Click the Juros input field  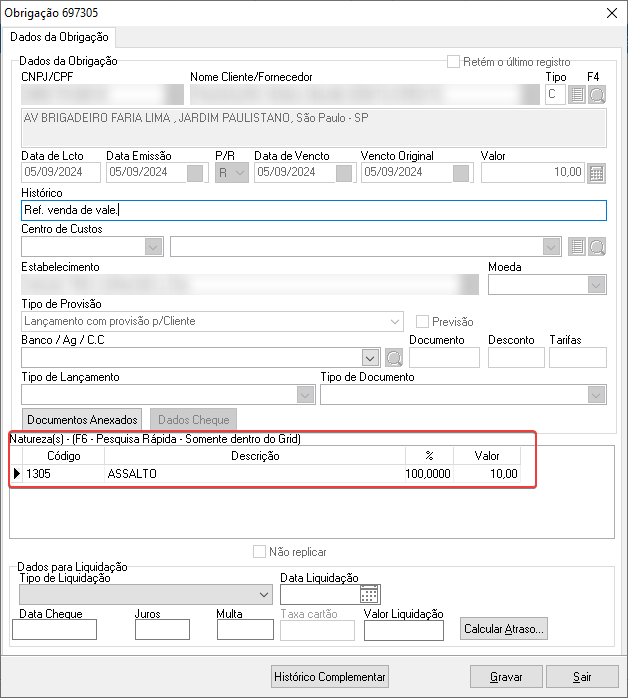[x=162, y=630]
